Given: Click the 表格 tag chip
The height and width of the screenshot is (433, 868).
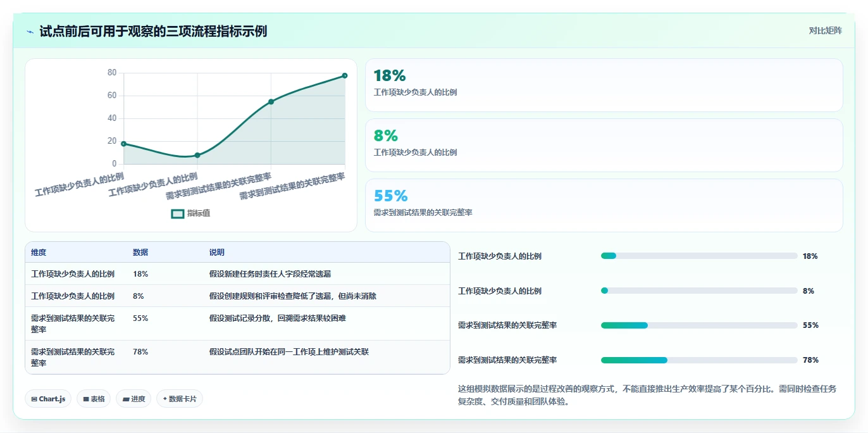Looking at the screenshot, I should coord(94,399).
